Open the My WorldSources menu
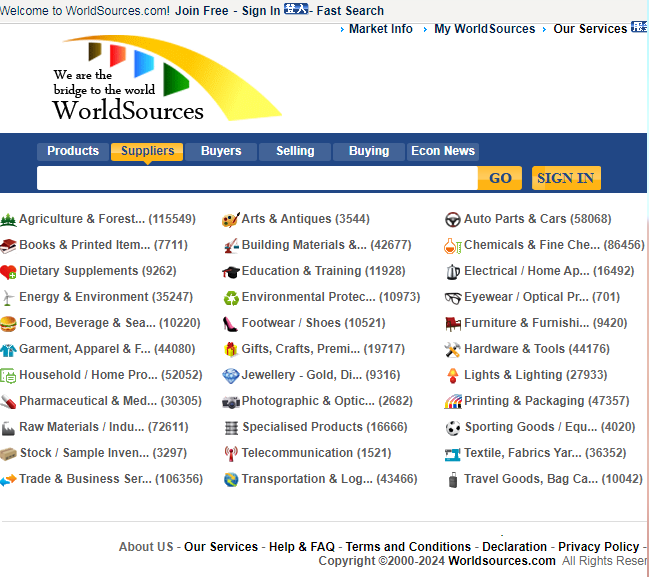The width and height of the screenshot is (649, 577). [485, 29]
